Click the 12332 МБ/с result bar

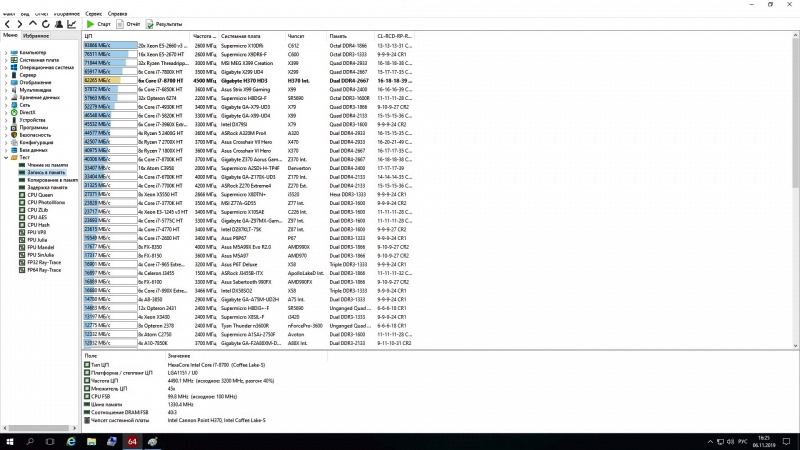pos(110,334)
